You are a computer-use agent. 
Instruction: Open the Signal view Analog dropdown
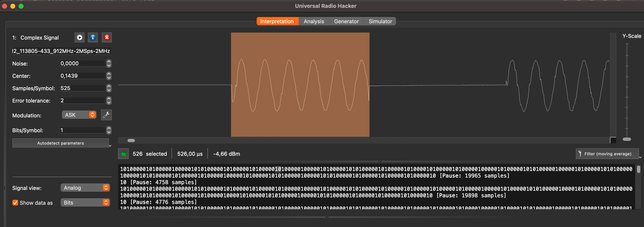pos(85,188)
